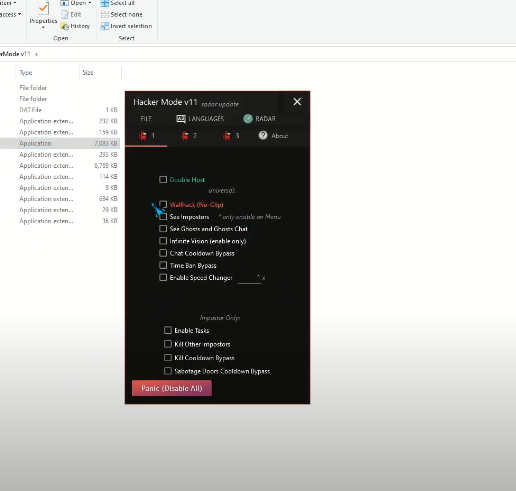516x491 pixels.
Task: Select Application extension 6,789 KB row
Action: pos(60,166)
